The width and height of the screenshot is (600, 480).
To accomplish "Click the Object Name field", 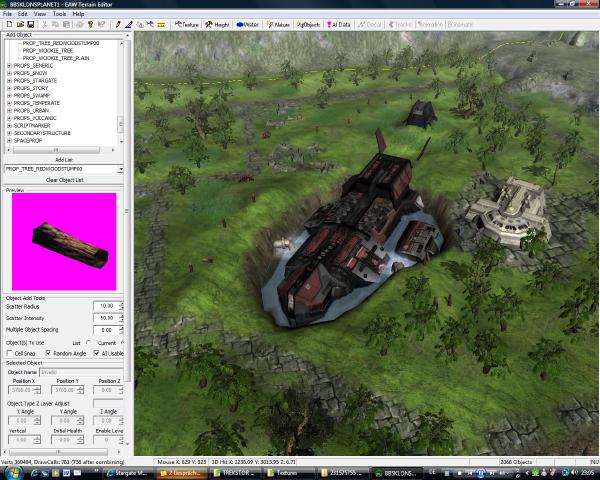I will point(81,372).
